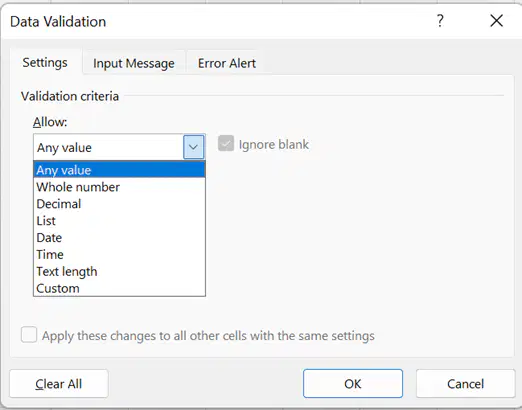Choose Custom validation type

(119, 288)
